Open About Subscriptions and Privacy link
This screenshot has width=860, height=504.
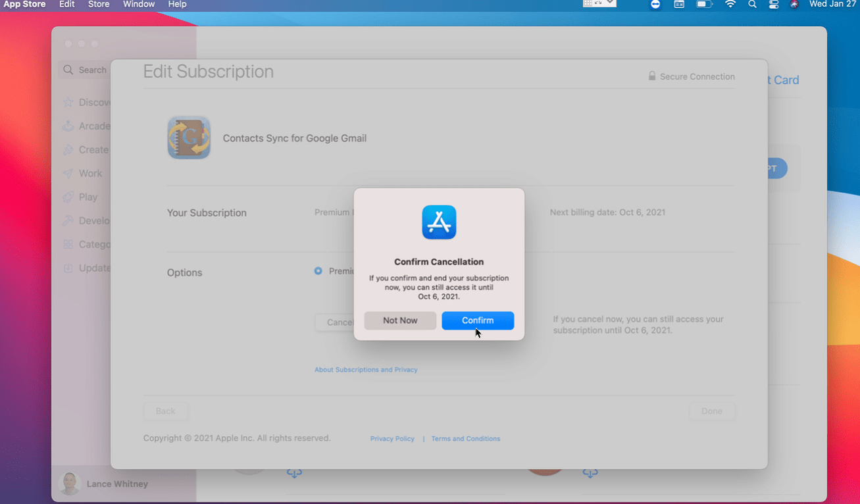[366, 370]
